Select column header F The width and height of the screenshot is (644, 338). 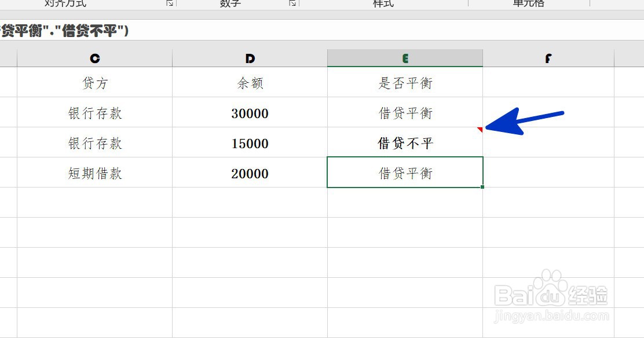point(547,57)
